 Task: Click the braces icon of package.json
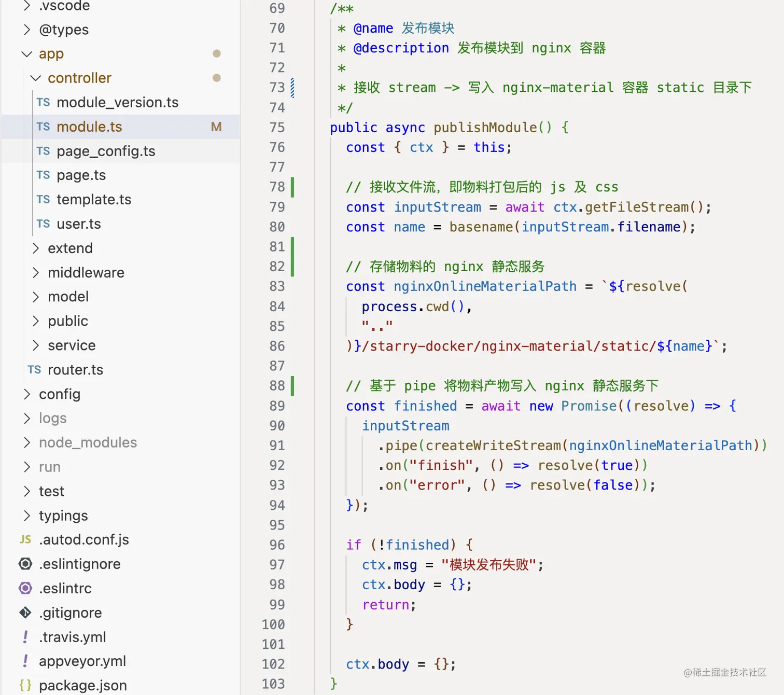pos(25,685)
